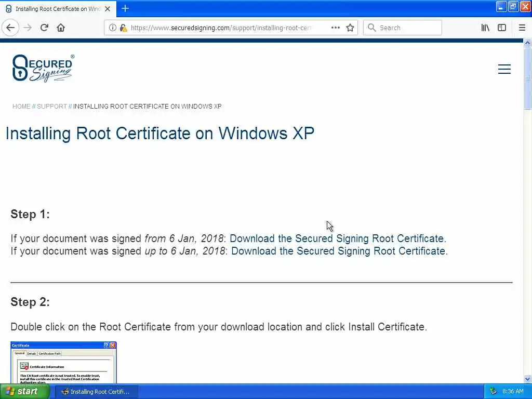Restore down the Firefox window
The image size is (532, 399).
pos(513,6)
